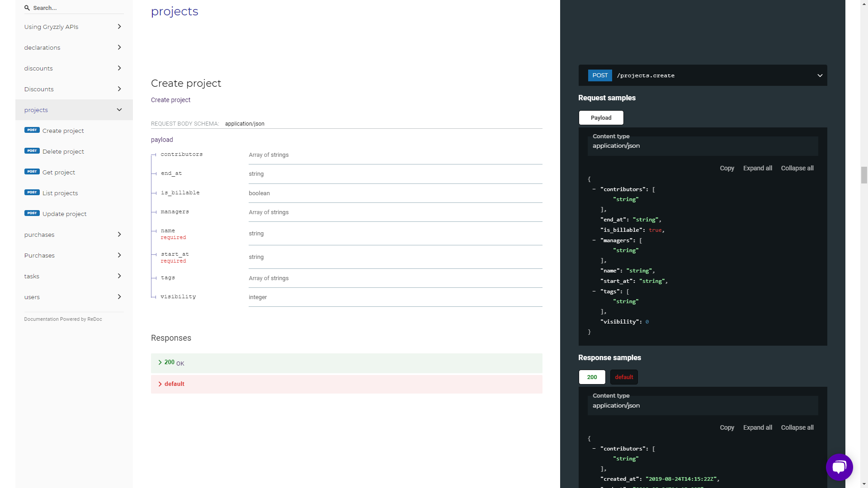The width and height of the screenshot is (868, 488).
Task: Open List projects in sidebar
Action: coord(74,193)
